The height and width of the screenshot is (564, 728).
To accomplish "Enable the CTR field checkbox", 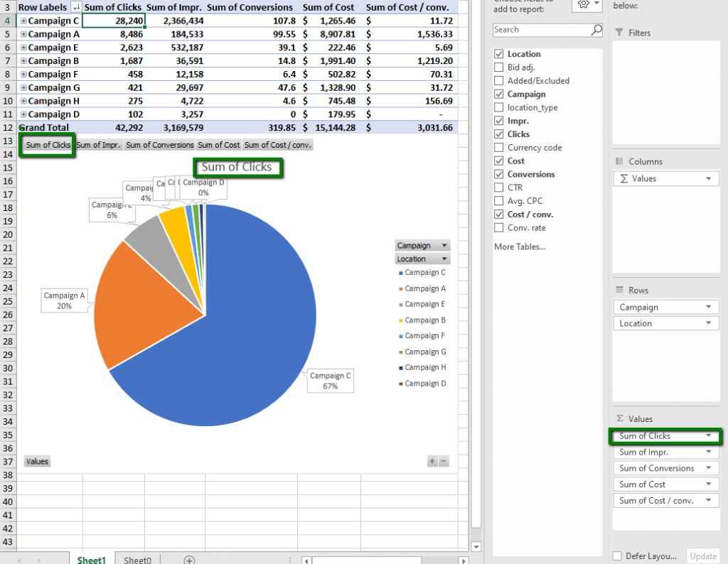I will point(498,188).
